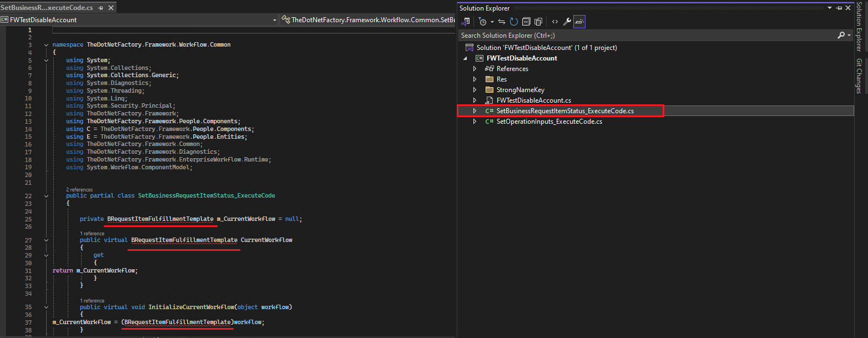868x338 pixels.
Task: Select the FWTestDisableAccount project
Action: click(522, 58)
